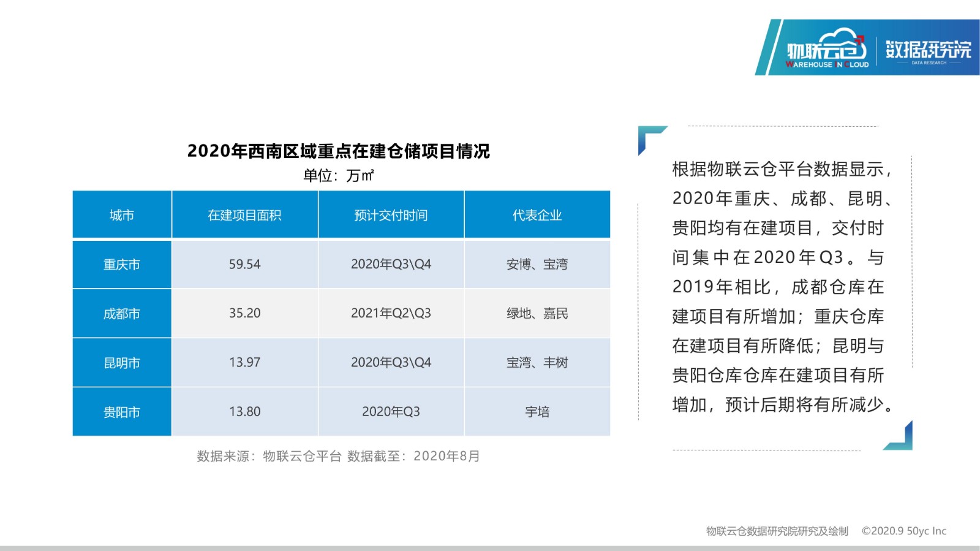Click the area value 35.20
Screen dimensions: 980x551
click(x=245, y=313)
